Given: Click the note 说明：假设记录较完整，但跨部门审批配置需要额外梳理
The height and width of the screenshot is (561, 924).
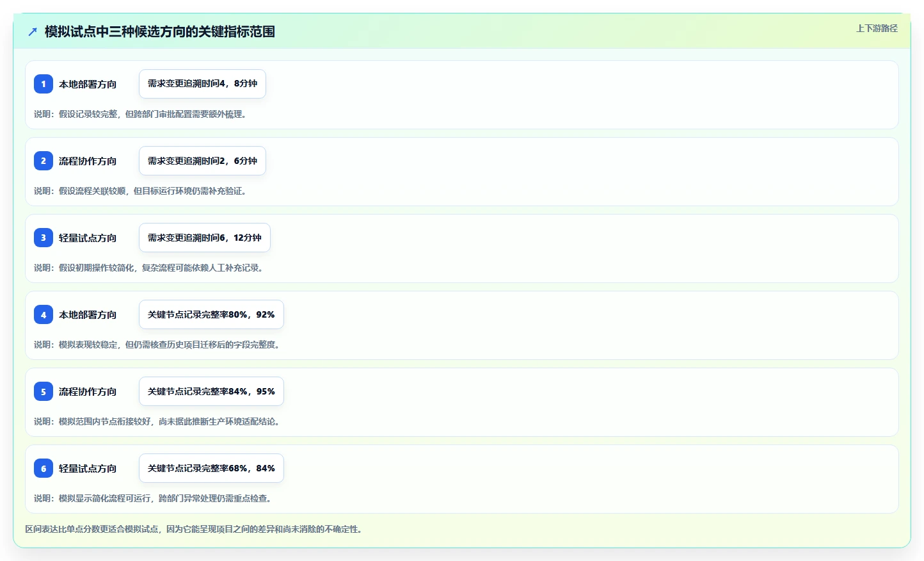Looking at the screenshot, I should point(142,114).
